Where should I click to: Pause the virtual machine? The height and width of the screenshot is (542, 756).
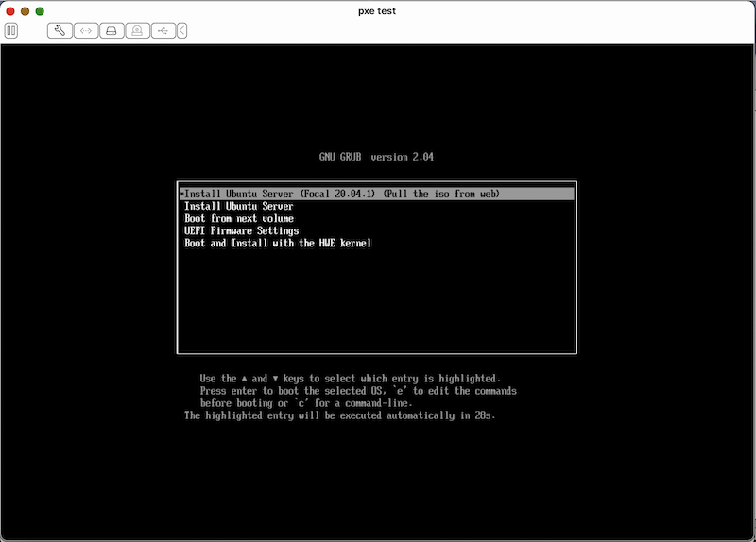coord(11,31)
